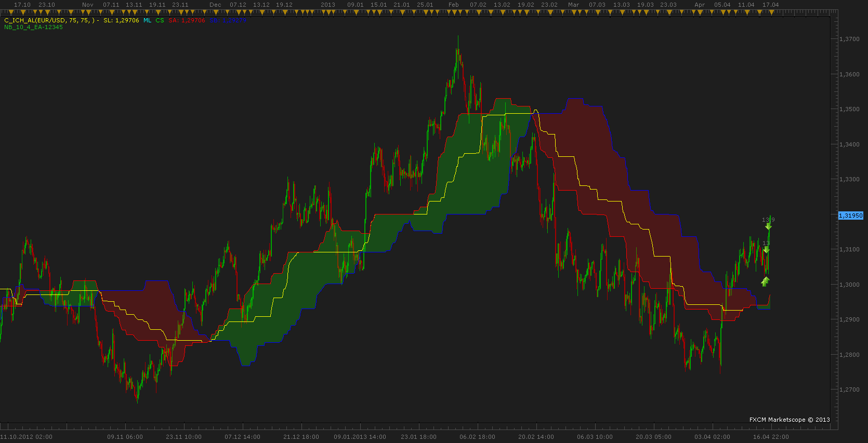
Task: Click the 1,3400 price axis label
Action: [849, 144]
